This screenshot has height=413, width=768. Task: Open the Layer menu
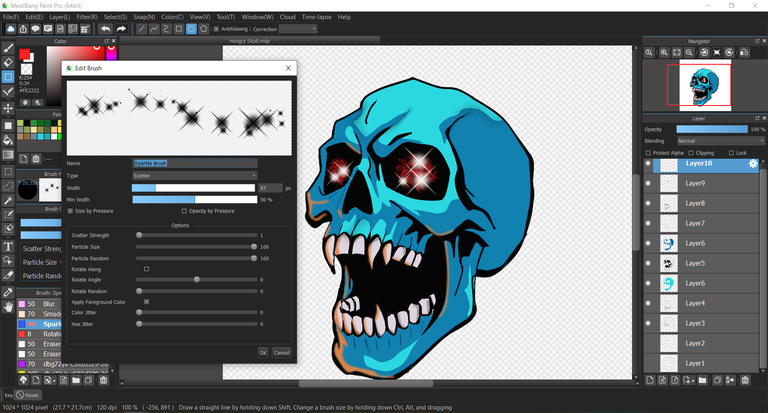coord(60,17)
